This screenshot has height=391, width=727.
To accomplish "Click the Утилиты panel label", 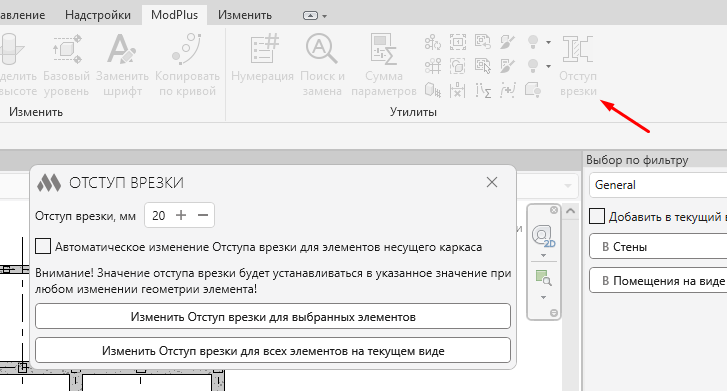I will [x=413, y=112].
